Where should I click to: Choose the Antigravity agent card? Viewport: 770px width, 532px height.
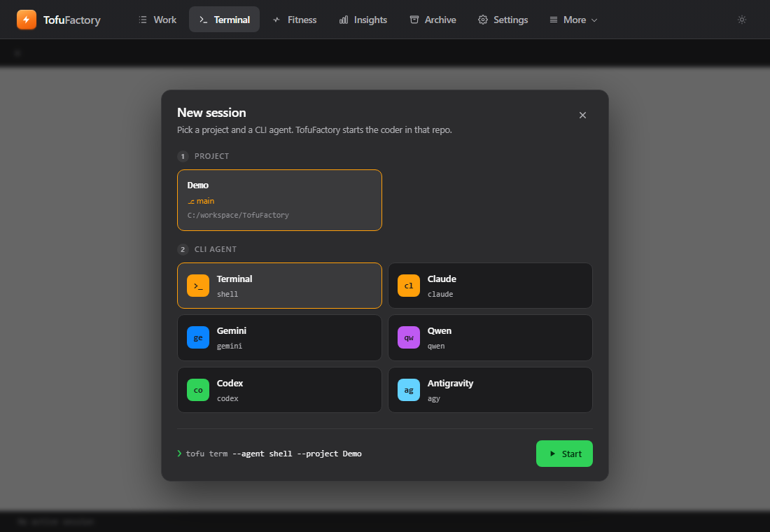pos(490,390)
